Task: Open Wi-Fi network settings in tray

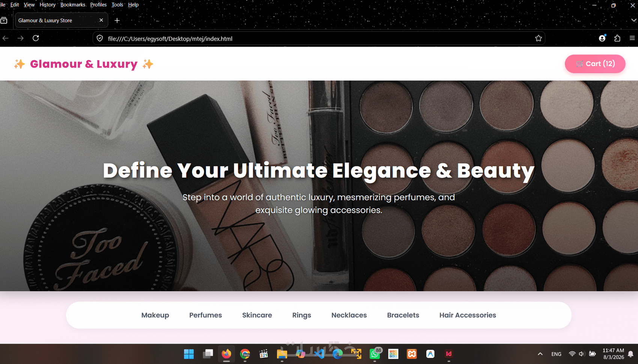Action: 572,354
